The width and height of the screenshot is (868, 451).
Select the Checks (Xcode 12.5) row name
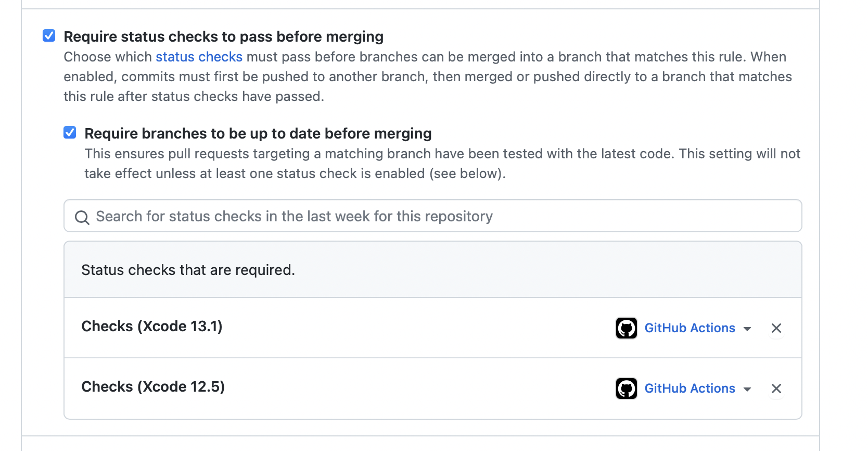[152, 386]
